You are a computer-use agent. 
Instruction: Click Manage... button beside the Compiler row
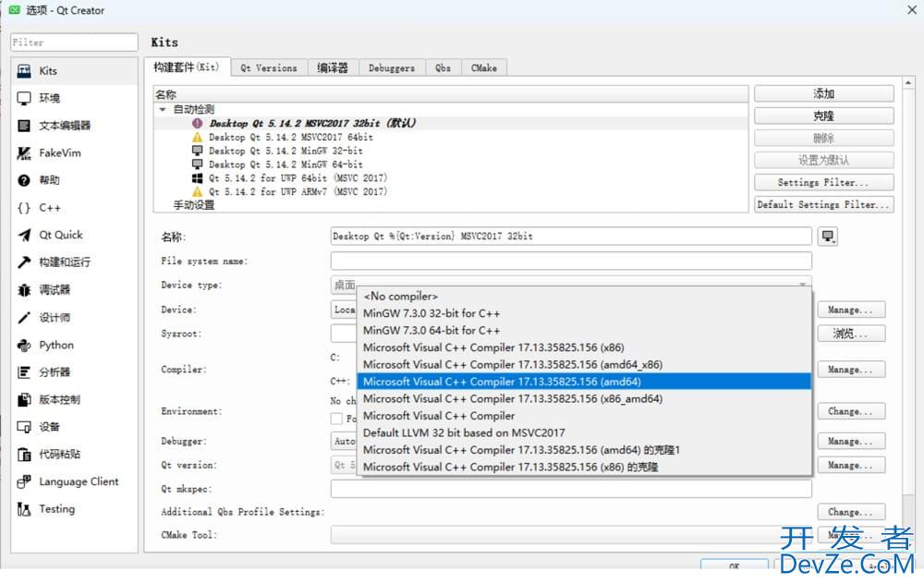(x=851, y=370)
